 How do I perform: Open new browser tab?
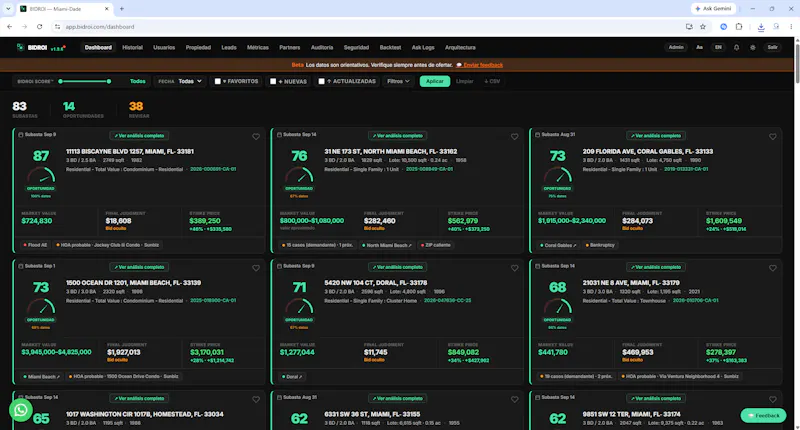coord(121,9)
